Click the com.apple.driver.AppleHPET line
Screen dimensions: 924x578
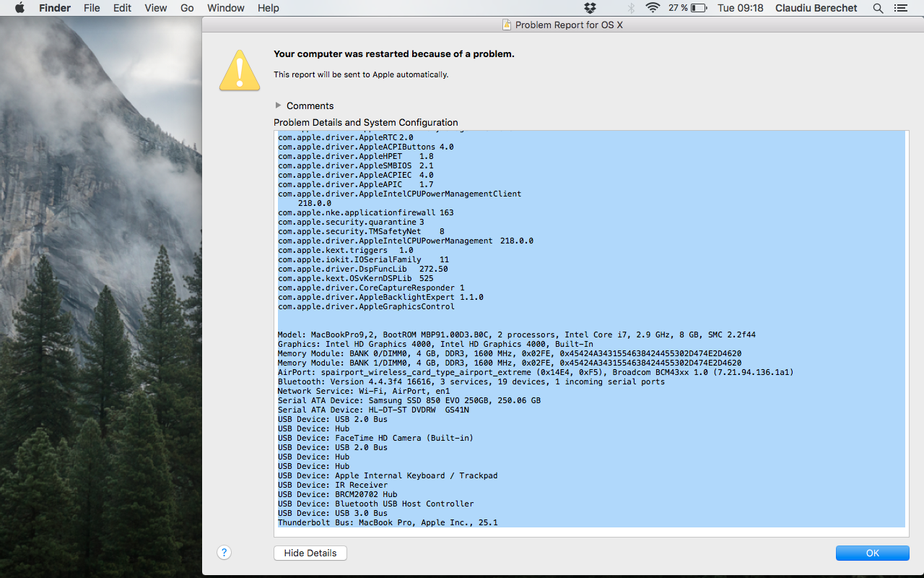(x=356, y=156)
